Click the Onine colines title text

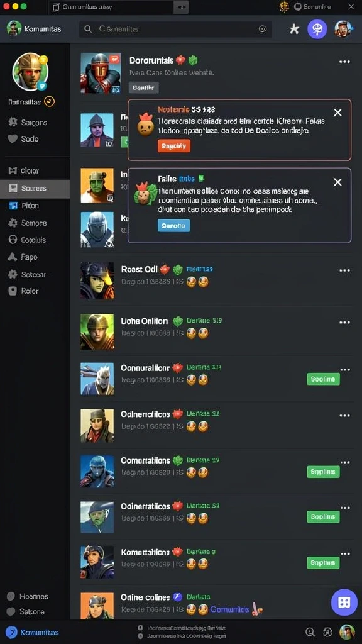pyautogui.click(x=145, y=597)
